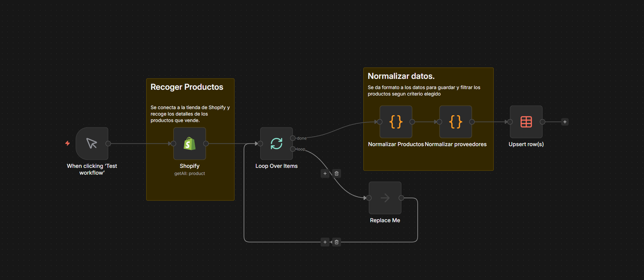Open the Normalizar proveedores code node
644x280 pixels.
pos(455,122)
